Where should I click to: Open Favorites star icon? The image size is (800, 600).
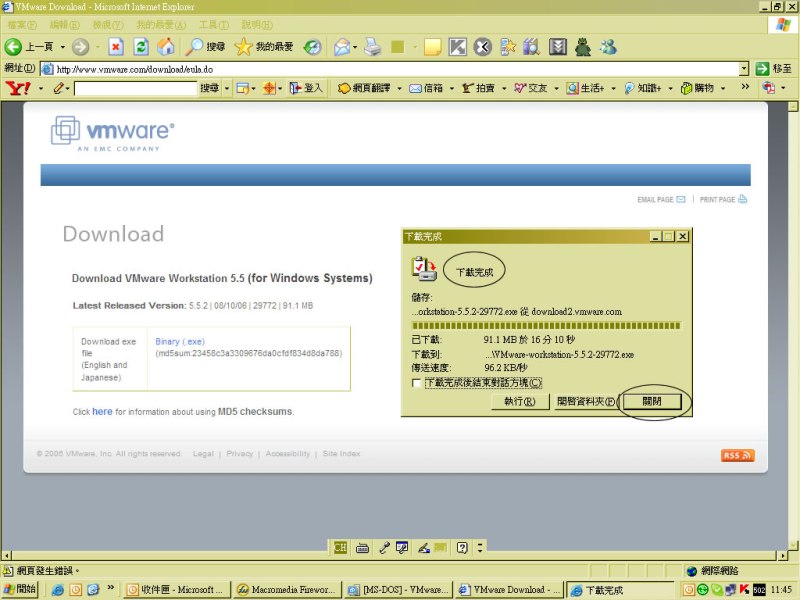243,47
